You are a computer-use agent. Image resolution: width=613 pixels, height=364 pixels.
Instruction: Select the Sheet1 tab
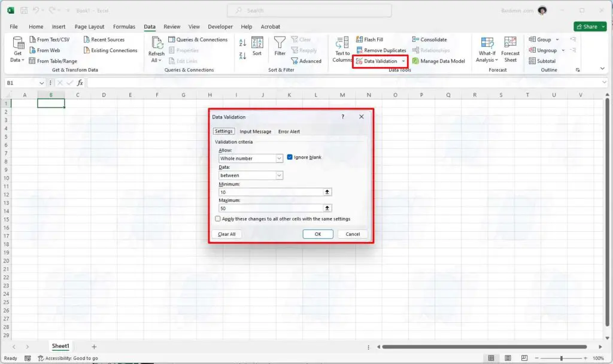tap(60, 346)
